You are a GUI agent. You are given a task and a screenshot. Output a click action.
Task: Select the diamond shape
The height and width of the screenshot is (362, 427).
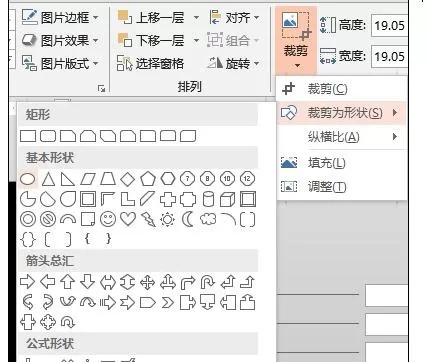click(x=128, y=179)
